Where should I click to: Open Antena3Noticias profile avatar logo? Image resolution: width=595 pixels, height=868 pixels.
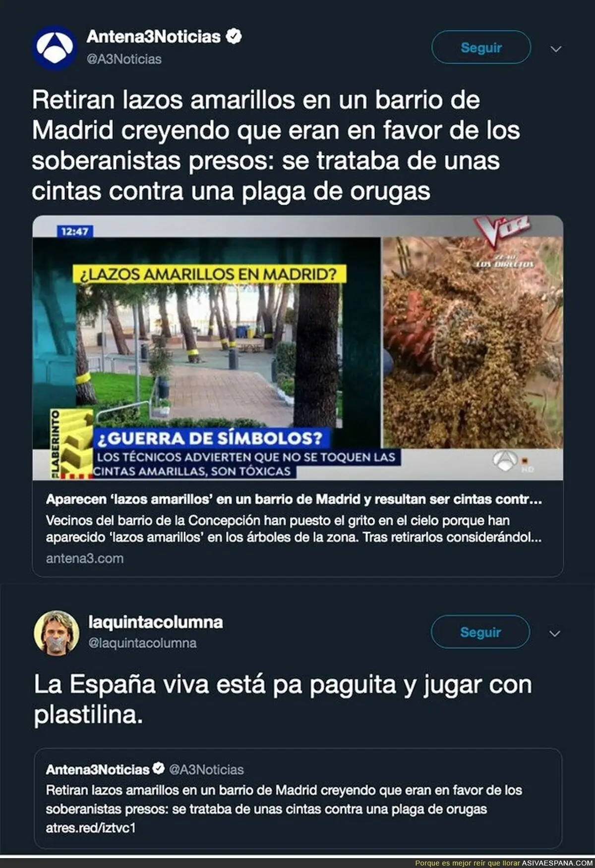[x=55, y=48]
